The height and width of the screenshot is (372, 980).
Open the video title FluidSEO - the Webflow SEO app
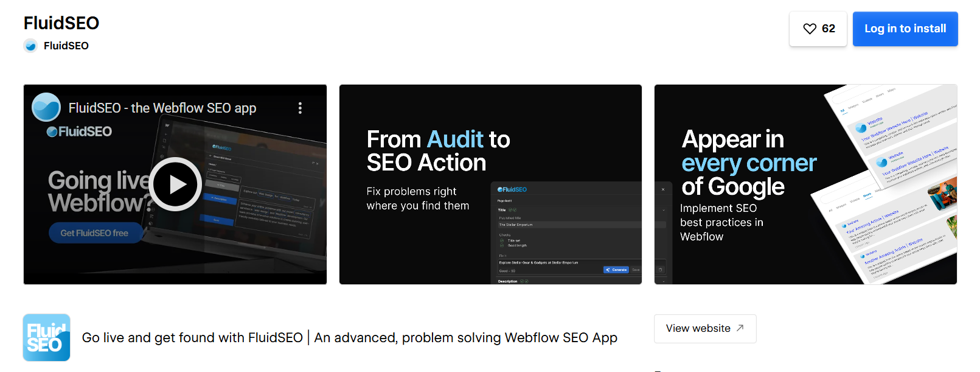click(x=162, y=108)
